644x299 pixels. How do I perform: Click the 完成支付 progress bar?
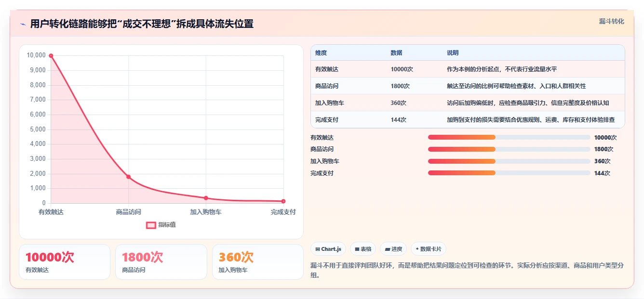(x=509, y=173)
